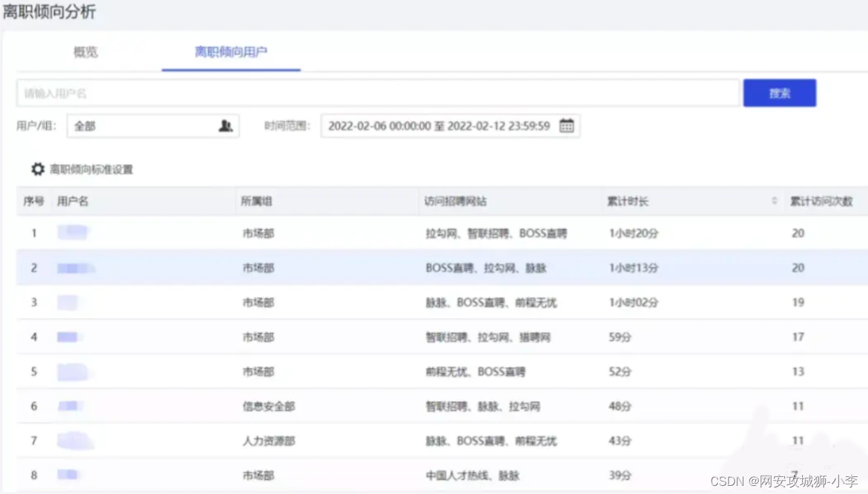
Task: Click the 人力资源部 group cell
Action: (x=268, y=441)
